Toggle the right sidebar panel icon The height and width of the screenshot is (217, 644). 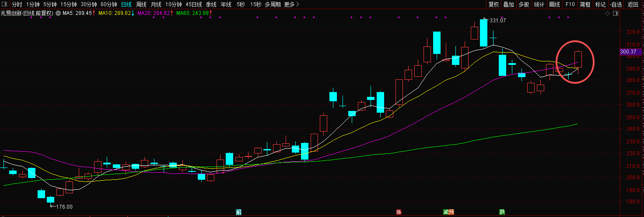[616, 14]
